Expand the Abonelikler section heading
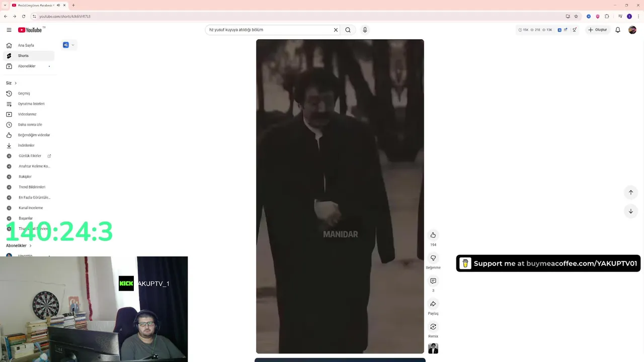 [x=19, y=246]
